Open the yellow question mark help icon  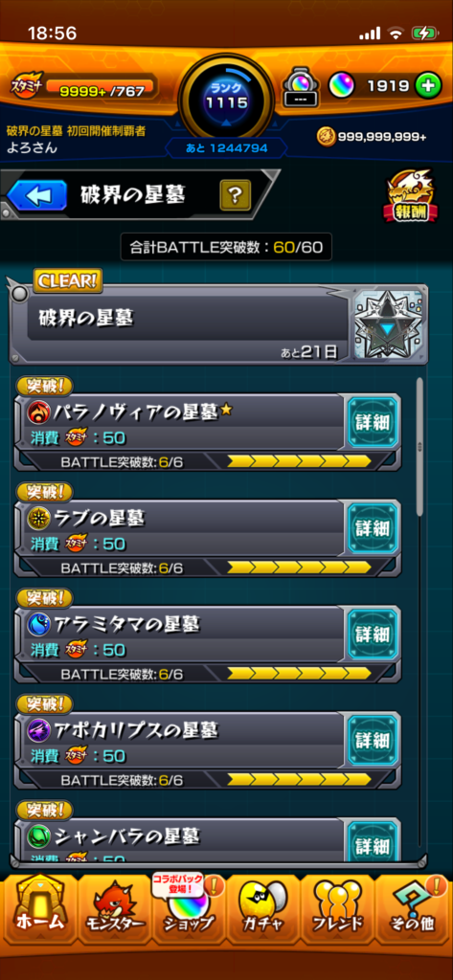click(x=235, y=195)
